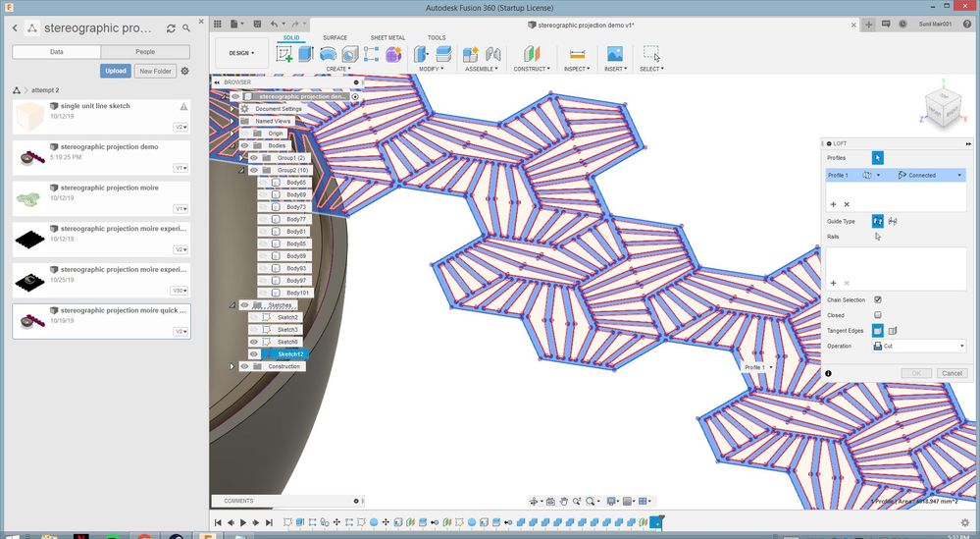The width and height of the screenshot is (980, 539).
Task: Open the Connected condition dropdown for Profile 1
Action: point(929,176)
